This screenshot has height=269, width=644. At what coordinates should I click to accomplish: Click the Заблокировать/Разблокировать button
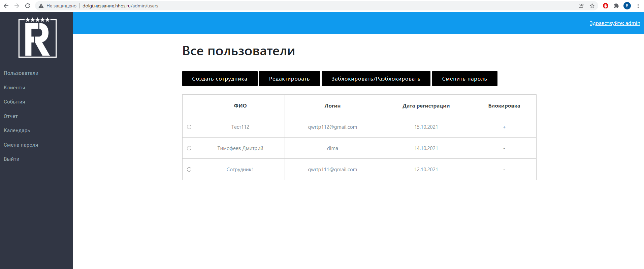pyautogui.click(x=376, y=79)
